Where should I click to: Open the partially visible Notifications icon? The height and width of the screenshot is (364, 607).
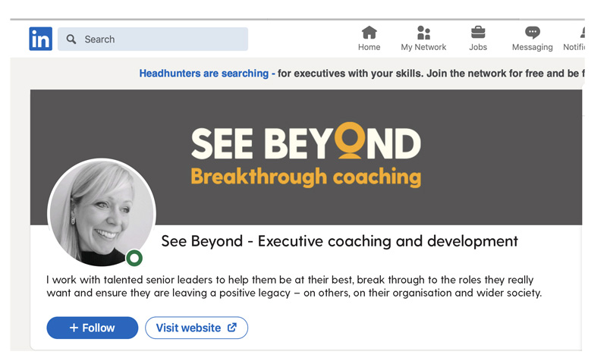pos(581,33)
